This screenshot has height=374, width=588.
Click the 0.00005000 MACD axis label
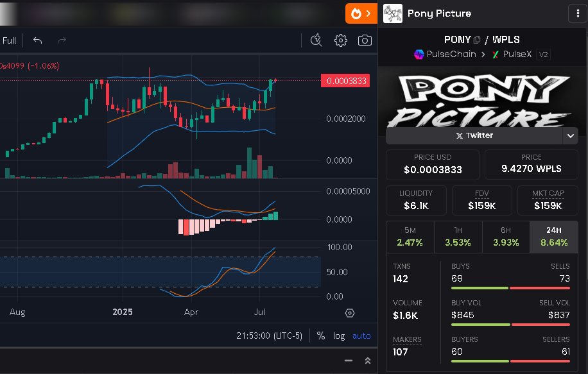click(348, 191)
